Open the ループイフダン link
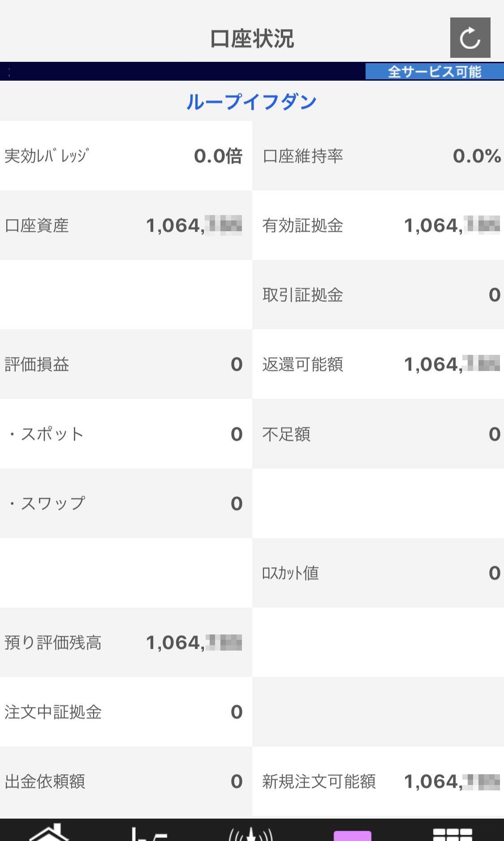 [x=251, y=102]
